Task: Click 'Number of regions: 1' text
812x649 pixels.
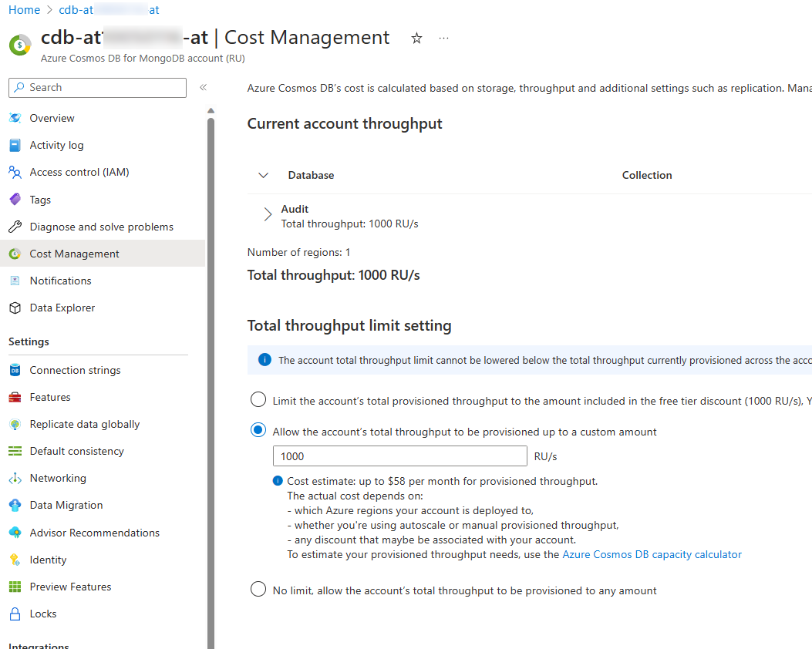Action: click(x=298, y=252)
